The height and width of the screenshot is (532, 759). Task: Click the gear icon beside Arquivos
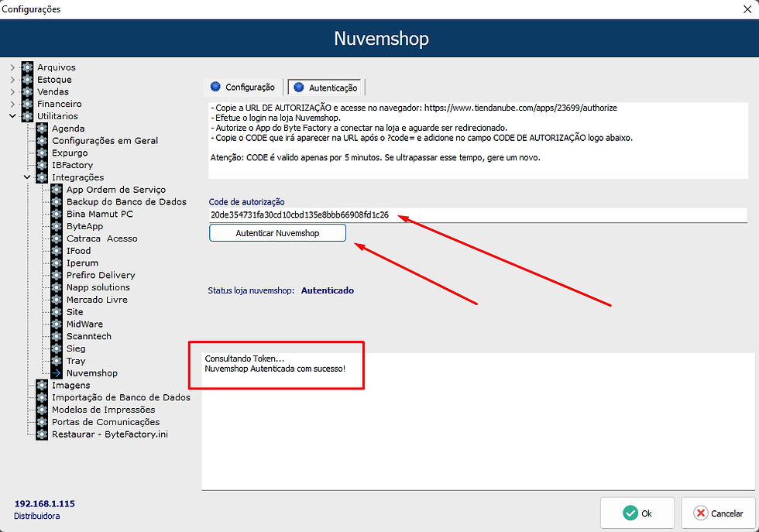(28, 67)
